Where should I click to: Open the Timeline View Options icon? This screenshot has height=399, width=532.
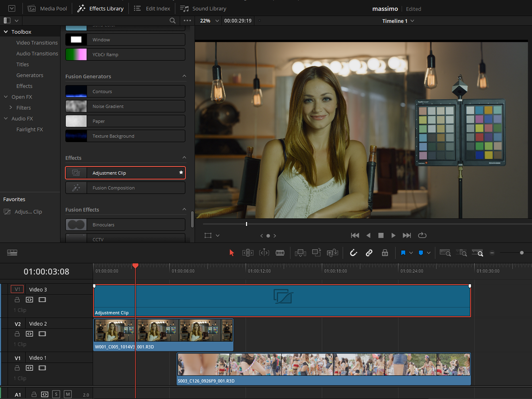point(12,253)
